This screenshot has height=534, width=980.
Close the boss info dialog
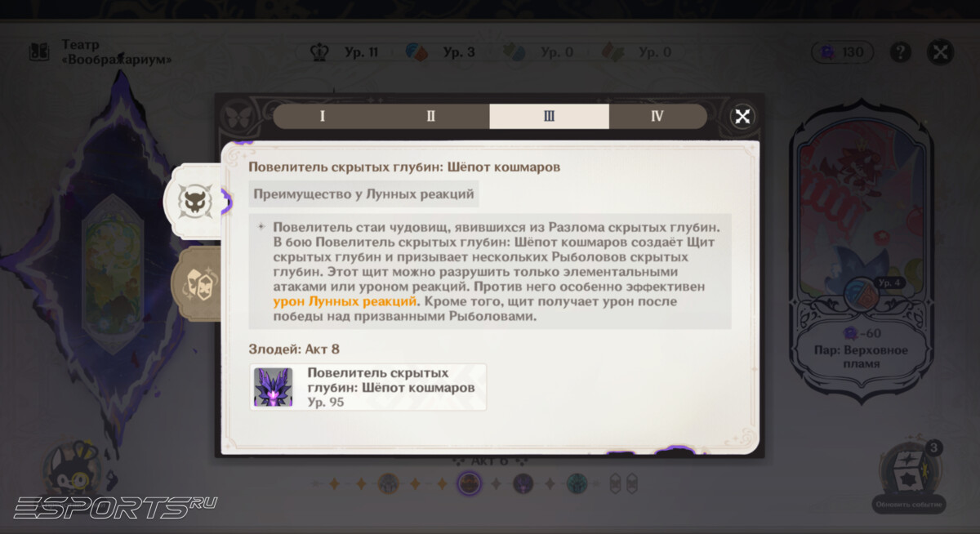pyautogui.click(x=742, y=116)
